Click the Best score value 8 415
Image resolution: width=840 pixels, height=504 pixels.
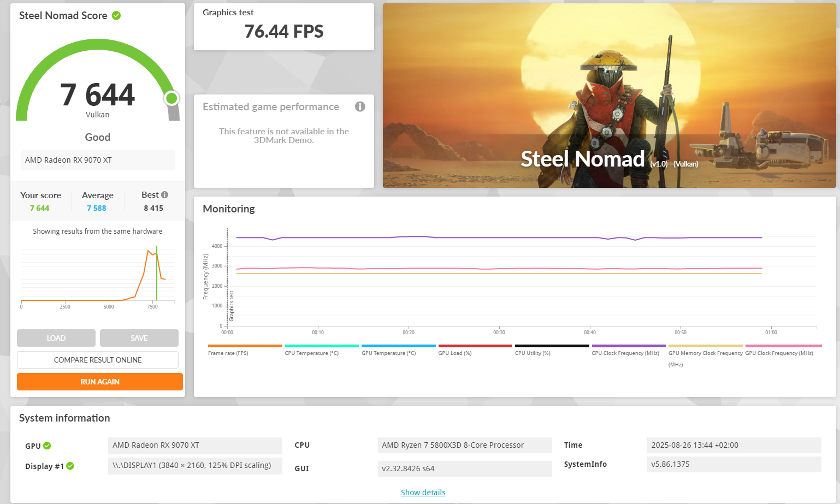pyautogui.click(x=153, y=208)
